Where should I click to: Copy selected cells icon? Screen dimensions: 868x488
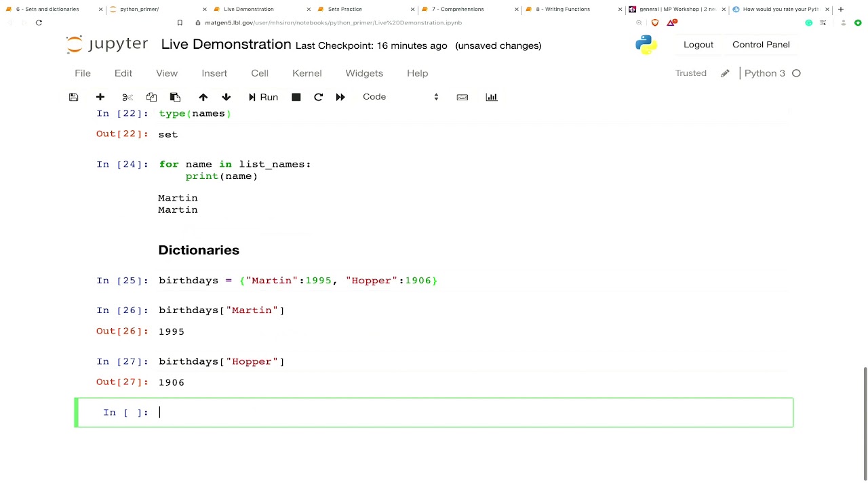click(151, 97)
